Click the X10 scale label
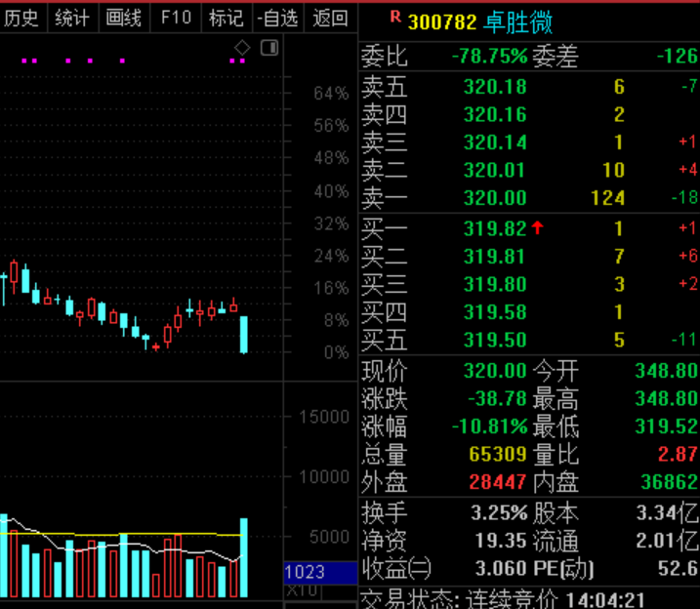700x609 pixels. click(301, 591)
